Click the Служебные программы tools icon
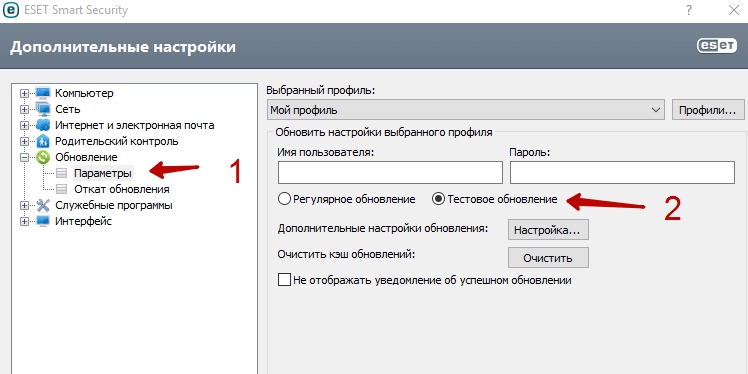Viewport: 748px width, 374px height. (x=43, y=205)
